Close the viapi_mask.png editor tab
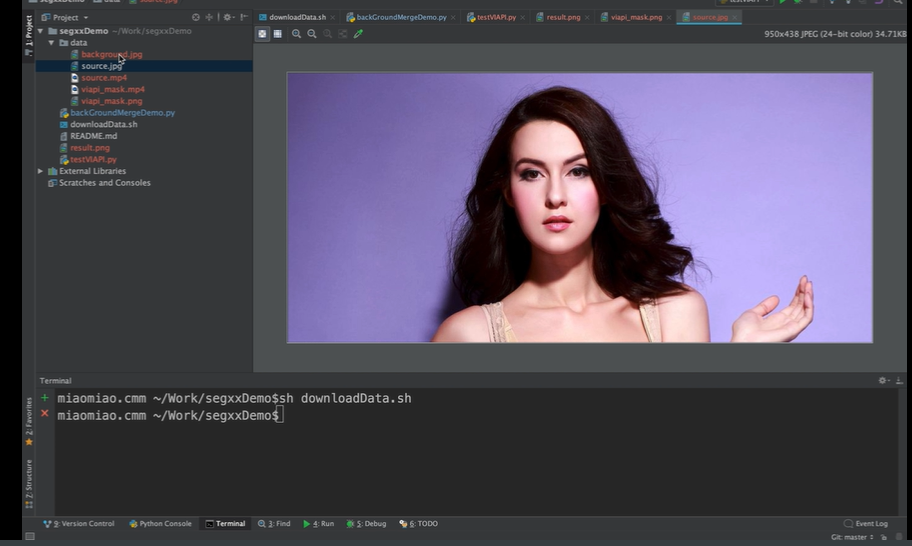This screenshot has height=546, width=912. click(x=669, y=17)
